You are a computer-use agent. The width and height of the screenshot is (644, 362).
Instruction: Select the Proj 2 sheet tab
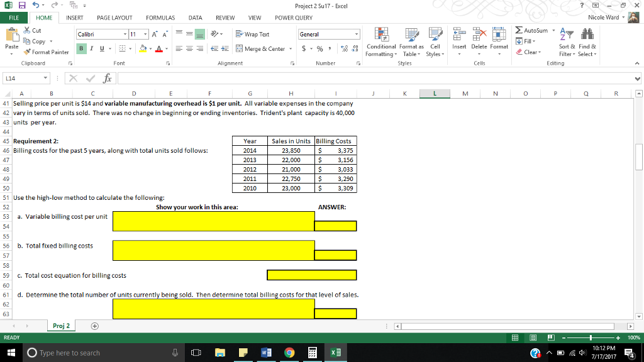(60, 326)
